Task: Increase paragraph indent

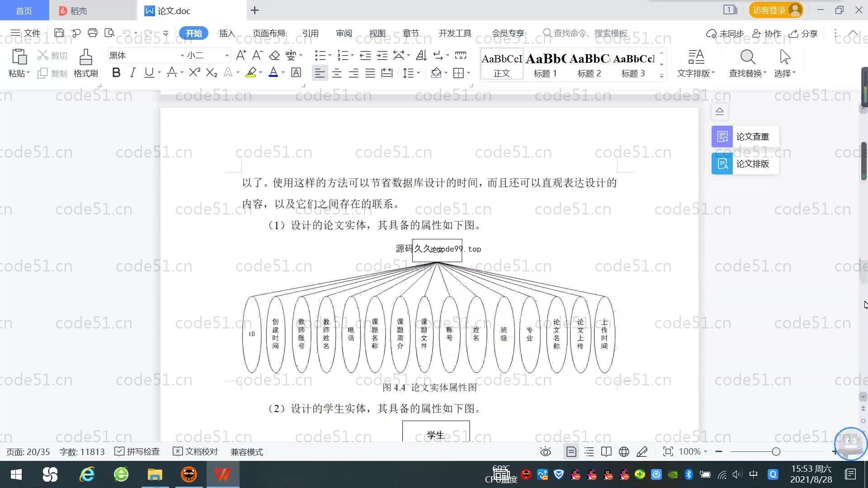Action: pyautogui.click(x=382, y=56)
